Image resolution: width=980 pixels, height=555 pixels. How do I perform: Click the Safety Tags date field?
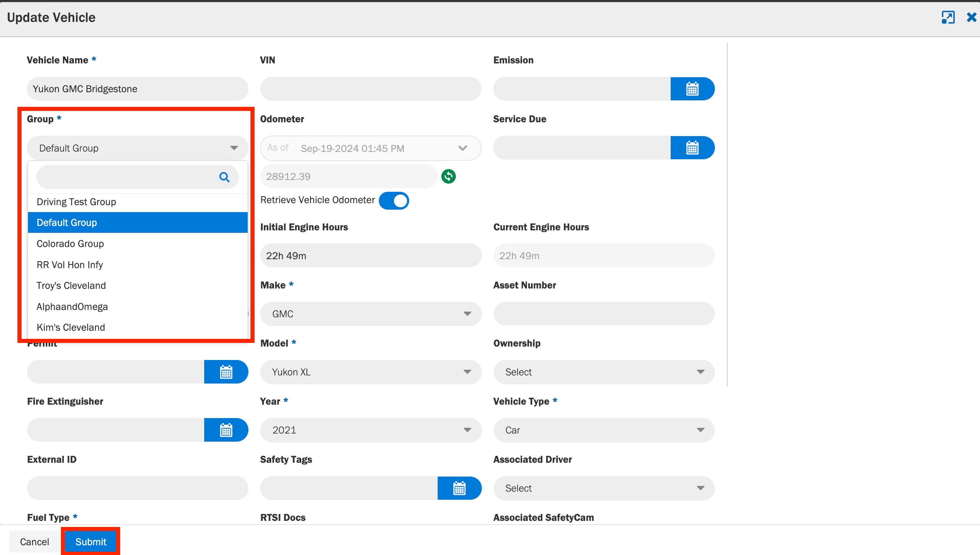pos(349,488)
